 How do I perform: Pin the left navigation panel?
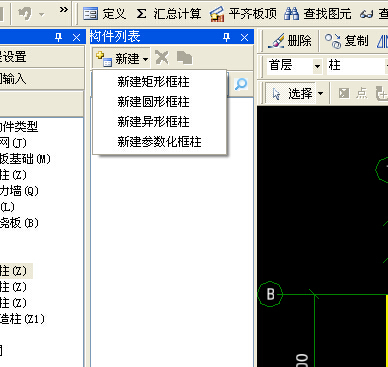click(59, 37)
